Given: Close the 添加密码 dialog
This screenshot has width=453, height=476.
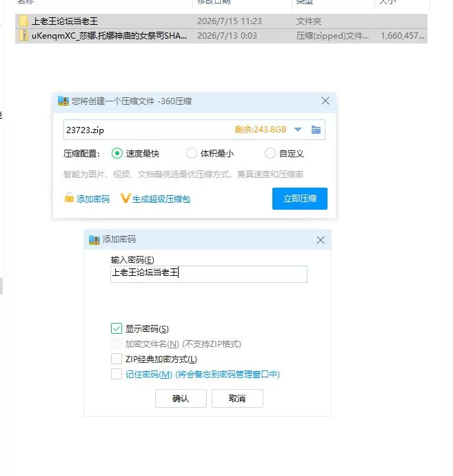Looking at the screenshot, I should pyautogui.click(x=321, y=240).
